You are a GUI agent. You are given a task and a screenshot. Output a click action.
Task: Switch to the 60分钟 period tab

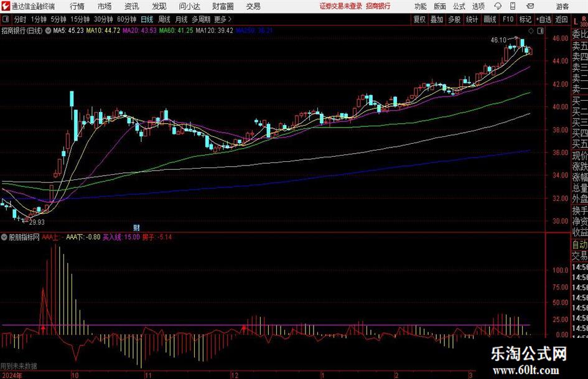[127, 19]
